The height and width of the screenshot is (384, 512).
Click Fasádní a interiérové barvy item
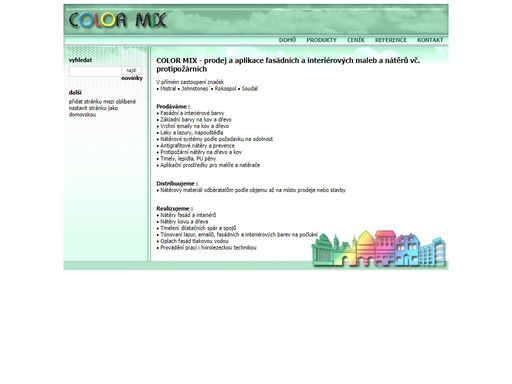point(192,113)
